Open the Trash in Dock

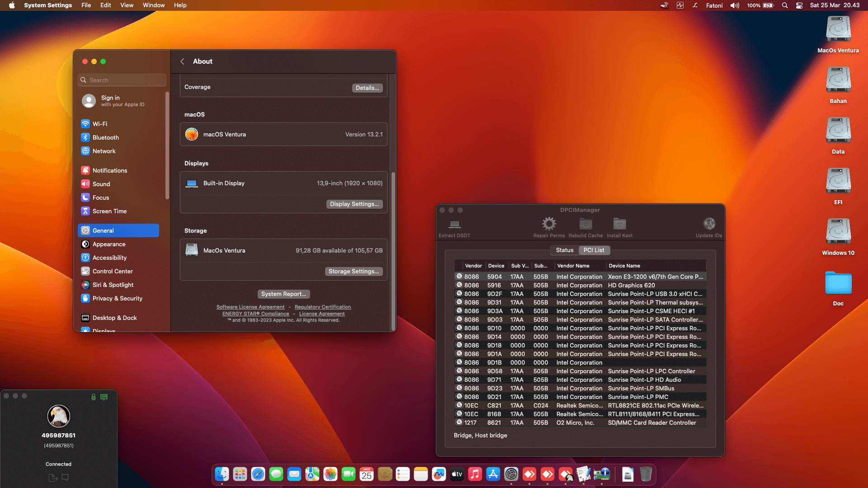tap(646, 474)
